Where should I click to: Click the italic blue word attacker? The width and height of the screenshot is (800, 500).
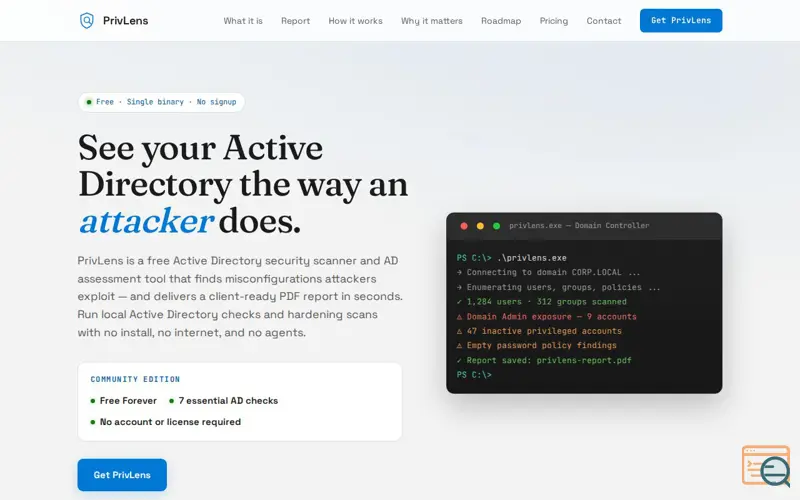click(x=146, y=221)
